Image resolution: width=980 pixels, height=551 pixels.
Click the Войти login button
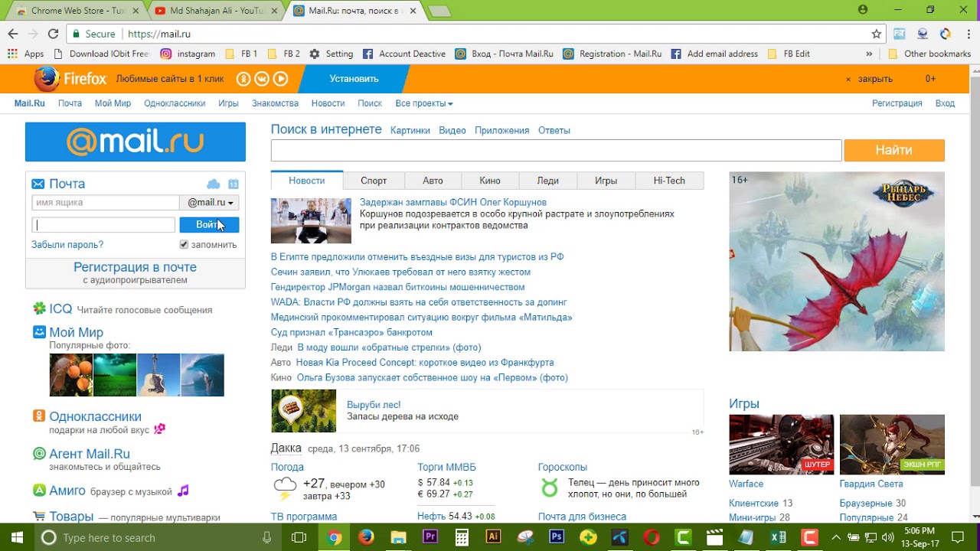tap(209, 224)
